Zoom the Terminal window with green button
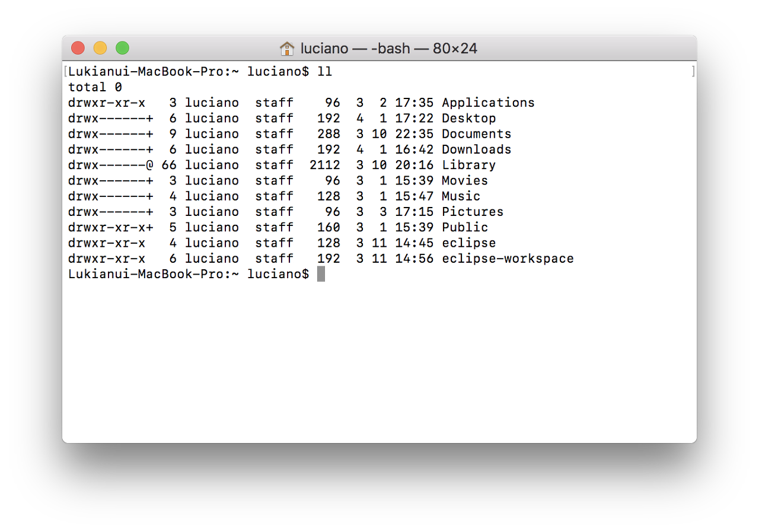The width and height of the screenshot is (759, 532). [x=122, y=48]
